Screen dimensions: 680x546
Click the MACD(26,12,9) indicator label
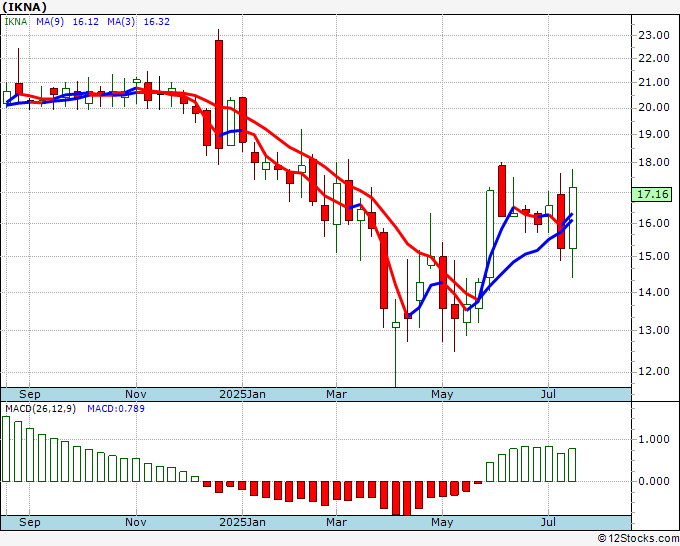point(40,409)
